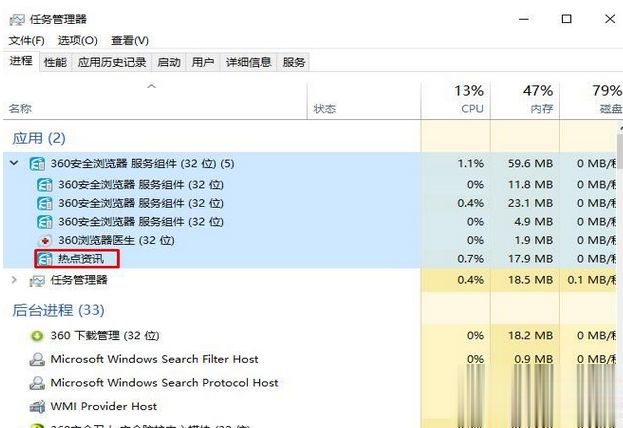Image resolution: width=623 pixels, height=428 pixels.
Task: Open the 文件(F) menu
Action: pyautogui.click(x=27, y=40)
